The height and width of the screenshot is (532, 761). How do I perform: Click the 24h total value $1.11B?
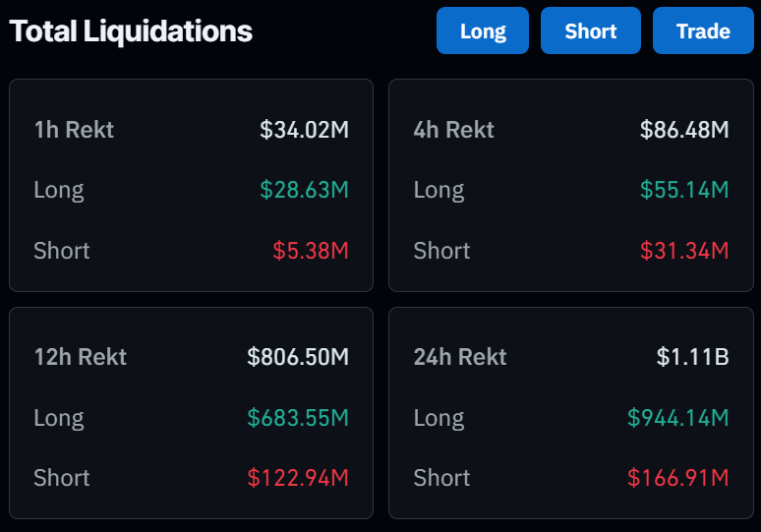click(x=692, y=357)
